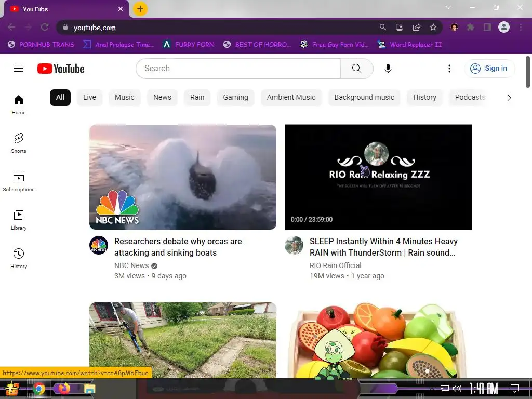Click the 1:41 AM taskbar clock

tap(483, 389)
